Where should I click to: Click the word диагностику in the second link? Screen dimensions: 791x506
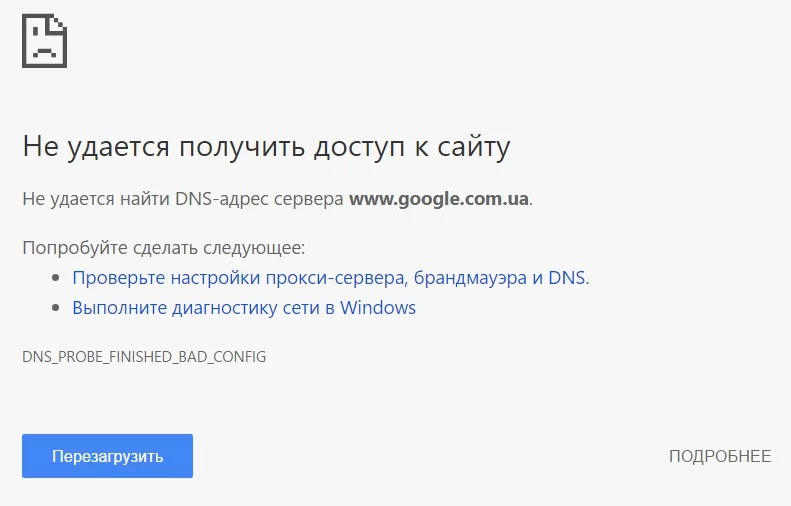pos(215,308)
